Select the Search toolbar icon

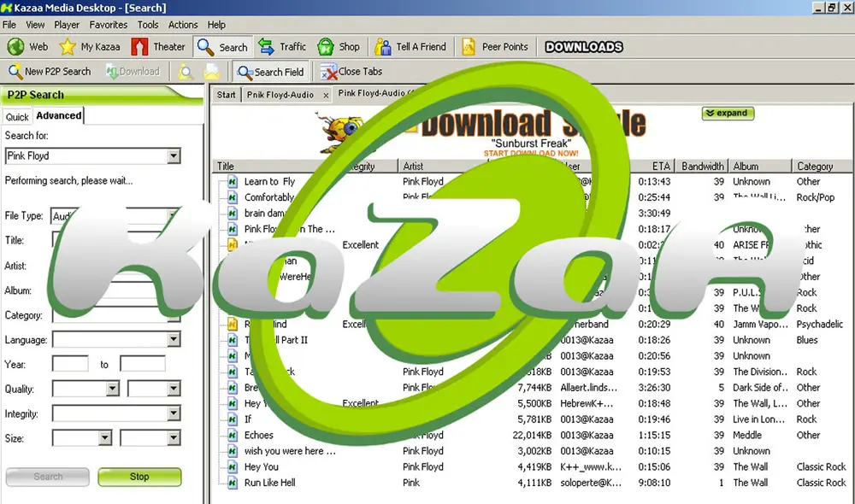coord(222,47)
